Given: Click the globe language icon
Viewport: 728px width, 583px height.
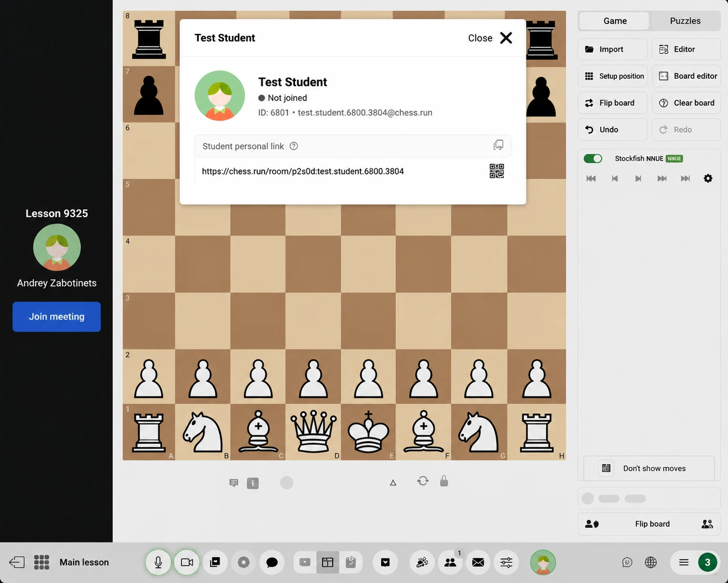Looking at the screenshot, I should tap(651, 562).
